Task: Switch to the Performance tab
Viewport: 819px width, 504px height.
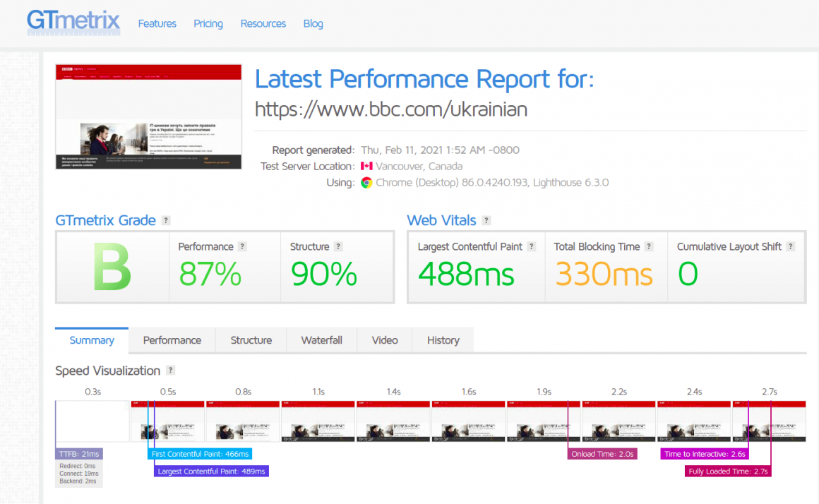Action: (172, 340)
